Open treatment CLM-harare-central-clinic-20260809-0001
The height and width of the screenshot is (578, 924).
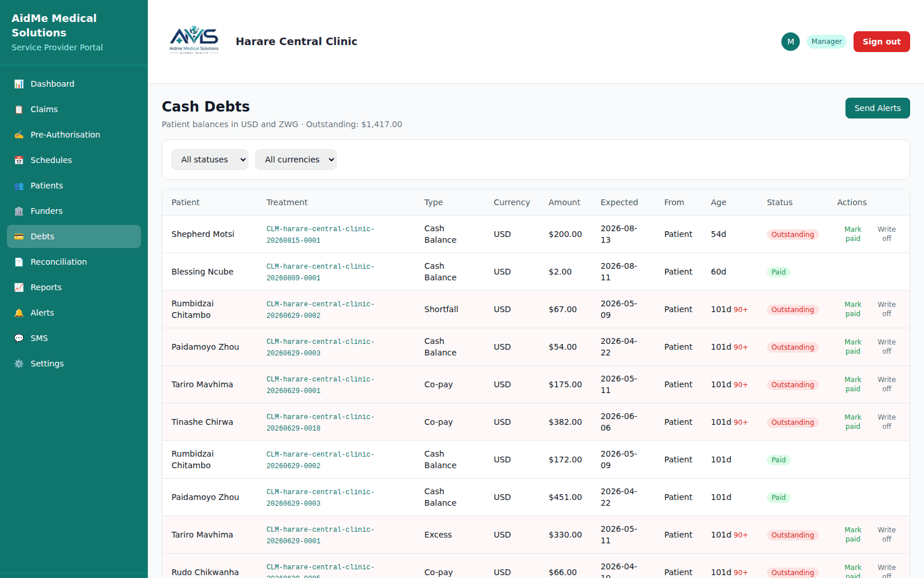[x=321, y=272]
